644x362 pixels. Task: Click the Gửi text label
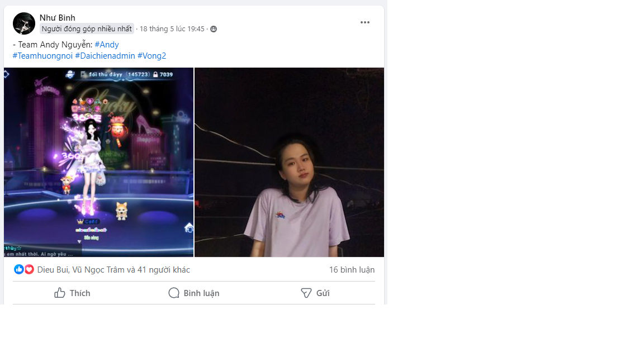coord(323,293)
